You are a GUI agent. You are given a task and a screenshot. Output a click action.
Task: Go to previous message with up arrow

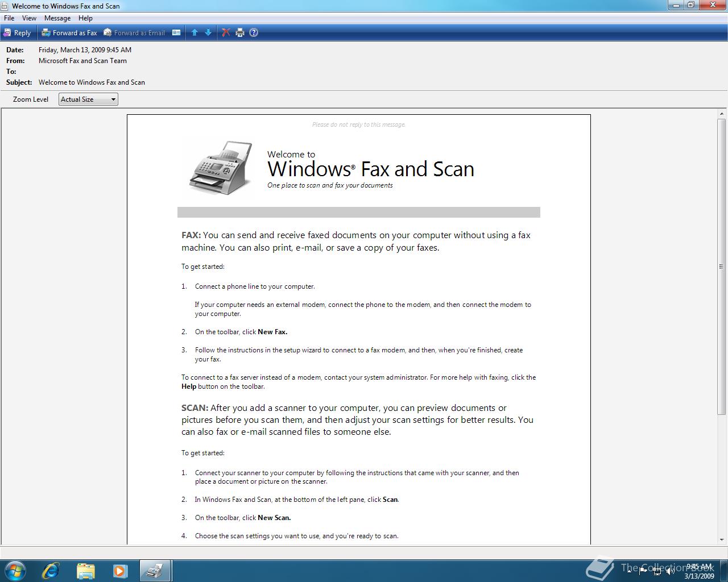click(x=195, y=33)
